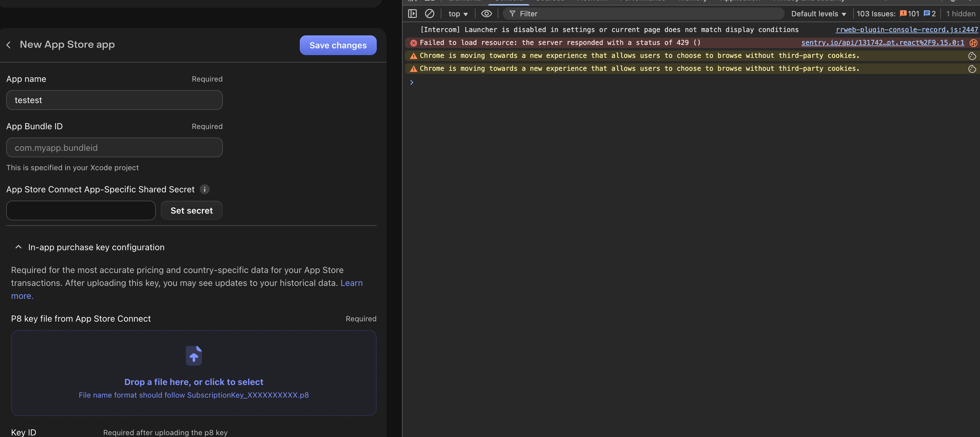Click the 1 hidden messages label

coord(961,14)
